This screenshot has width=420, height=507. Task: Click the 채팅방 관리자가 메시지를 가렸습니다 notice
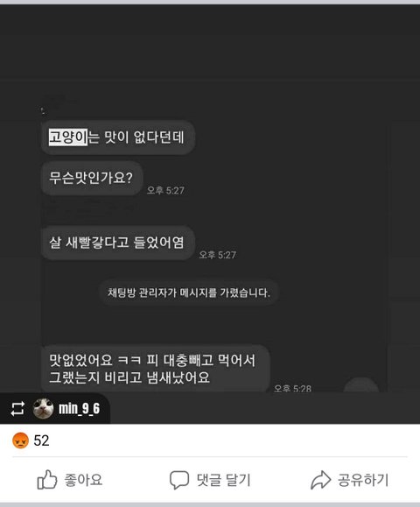(x=189, y=292)
